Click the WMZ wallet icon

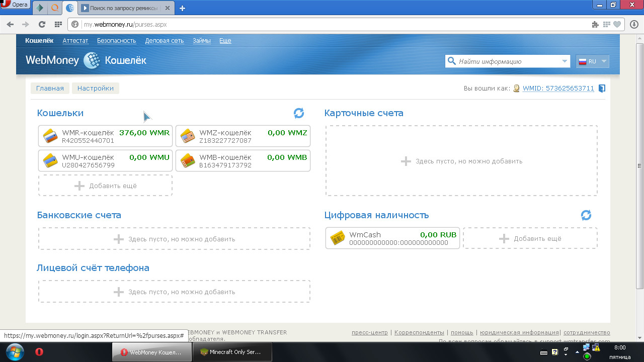(x=188, y=136)
